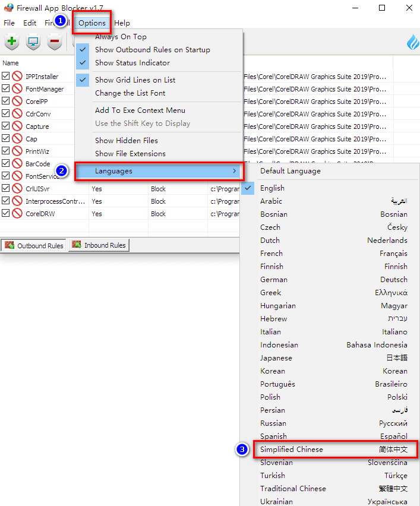420x506 pixels.
Task: Select Add To Exe Context Menu
Action: (159, 110)
